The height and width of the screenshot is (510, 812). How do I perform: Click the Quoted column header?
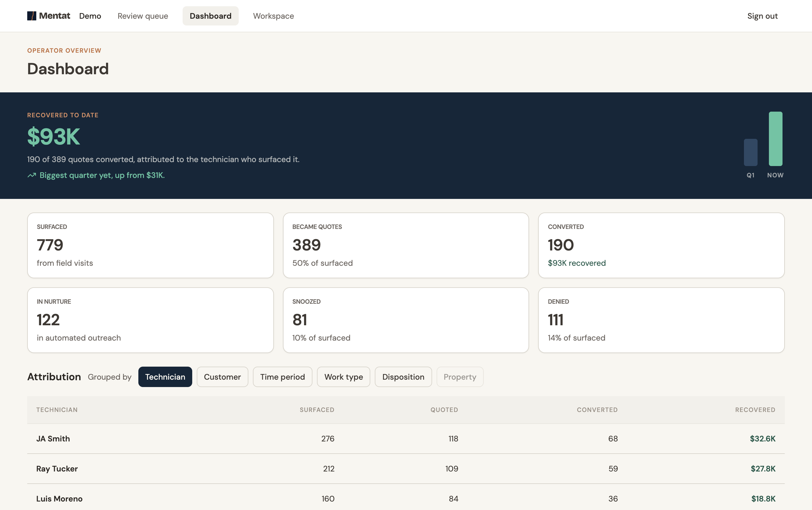[x=444, y=410]
